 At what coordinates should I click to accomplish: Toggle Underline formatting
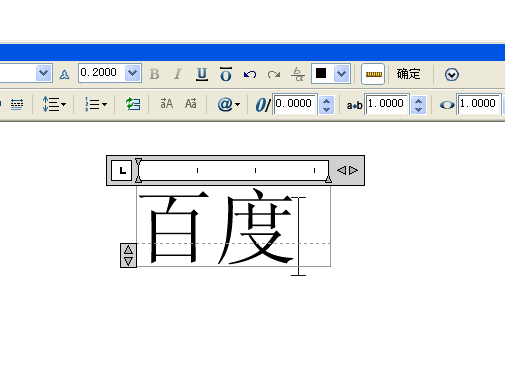[x=202, y=74]
